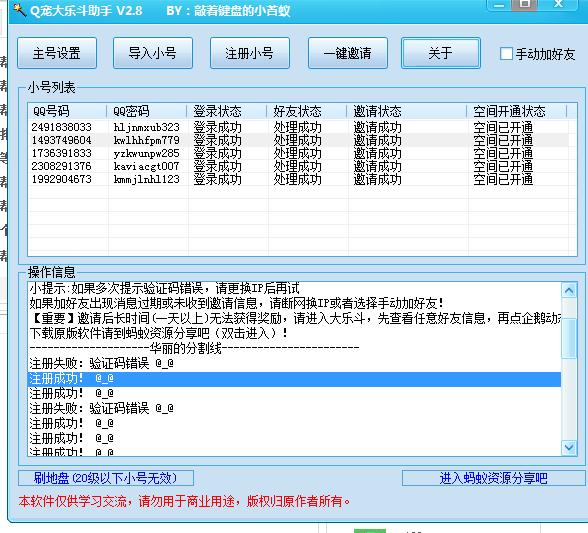Screen dimensions: 588x533
Task: Click 注册小号 to register accounts
Action: (x=250, y=53)
